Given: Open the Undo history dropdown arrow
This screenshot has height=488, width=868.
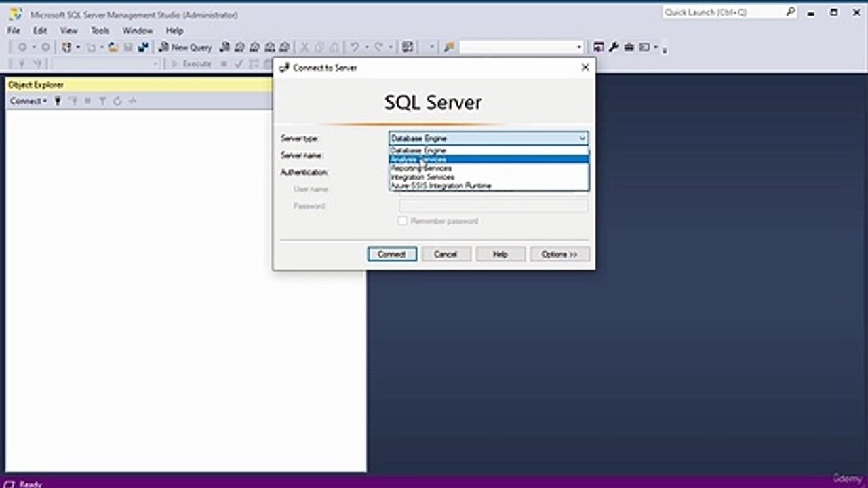Looking at the screenshot, I should coord(366,47).
